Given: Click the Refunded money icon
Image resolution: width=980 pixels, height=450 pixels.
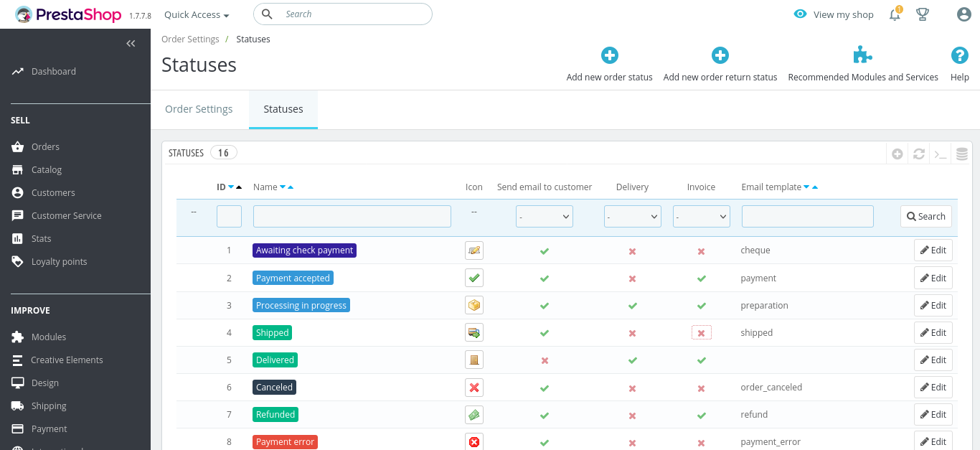Looking at the screenshot, I should pyautogui.click(x=474, y=415).
